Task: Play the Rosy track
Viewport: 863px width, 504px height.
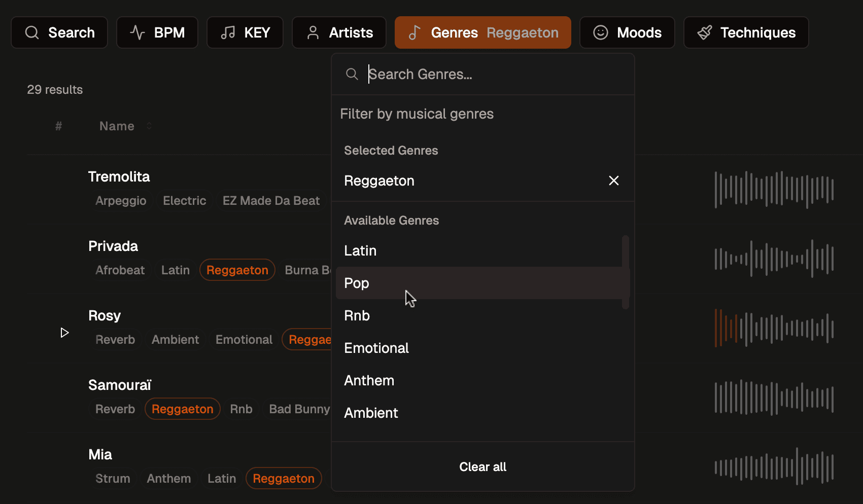Action: click(x=64, y=333)
